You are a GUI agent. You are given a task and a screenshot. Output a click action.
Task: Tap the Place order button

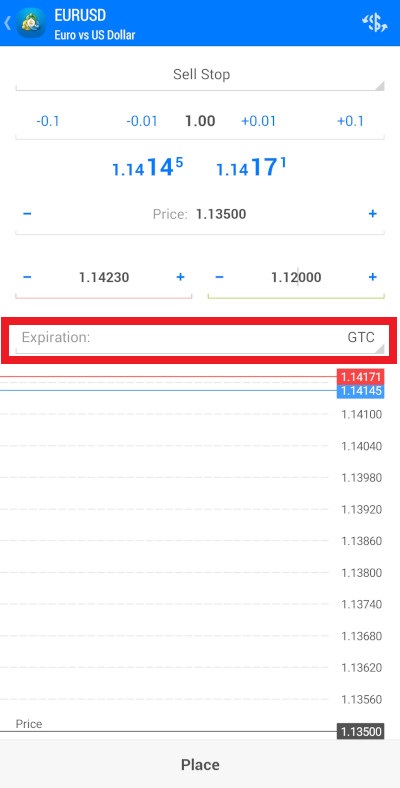point(200,764)
